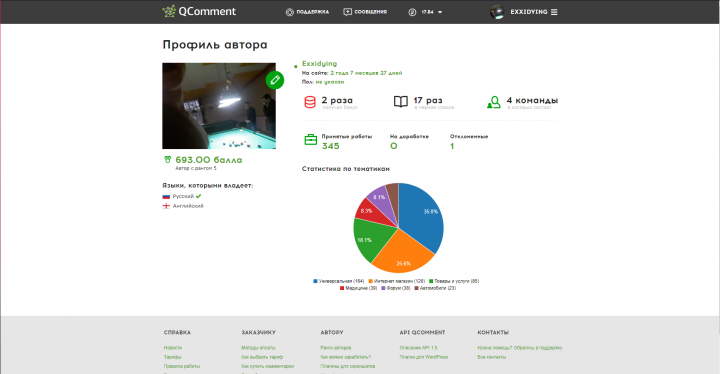Image resolution: width=720 pixels, height=374 pixels.
Task: Open the Как выбрать тариф footer link
Action: (x=262, y=357)
